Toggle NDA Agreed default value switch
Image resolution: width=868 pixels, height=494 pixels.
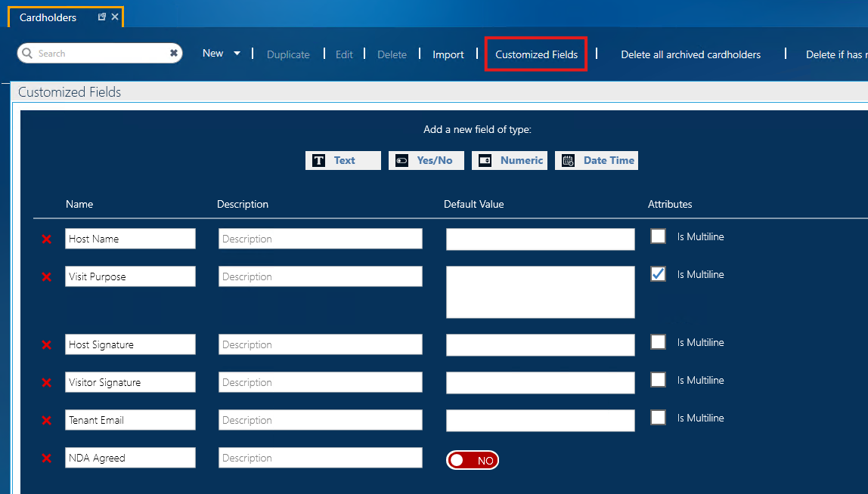(x=473, y=460)
